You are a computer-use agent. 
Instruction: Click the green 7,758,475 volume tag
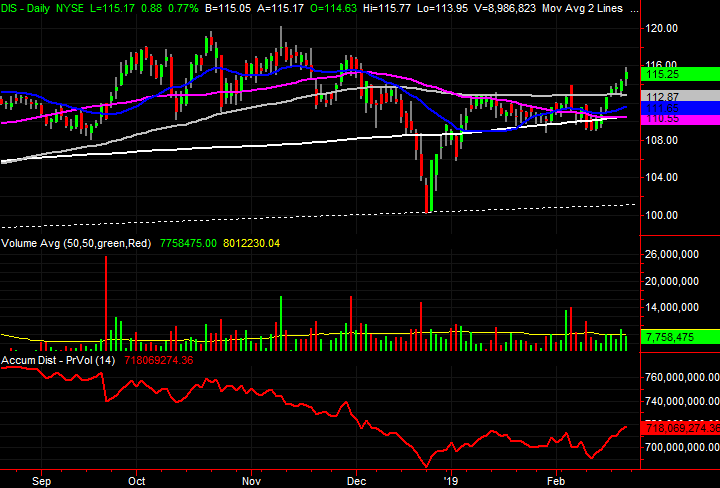[682, 338]
